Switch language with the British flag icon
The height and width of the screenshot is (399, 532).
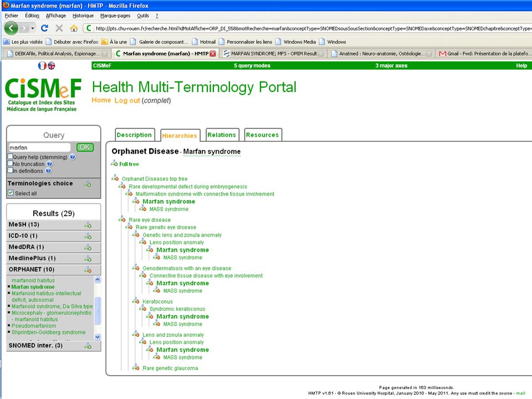(51, 66)
